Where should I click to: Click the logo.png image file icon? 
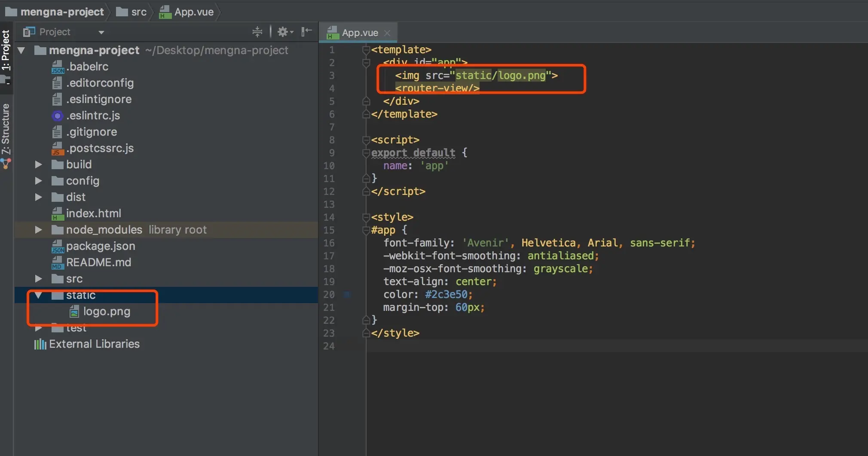74,311
